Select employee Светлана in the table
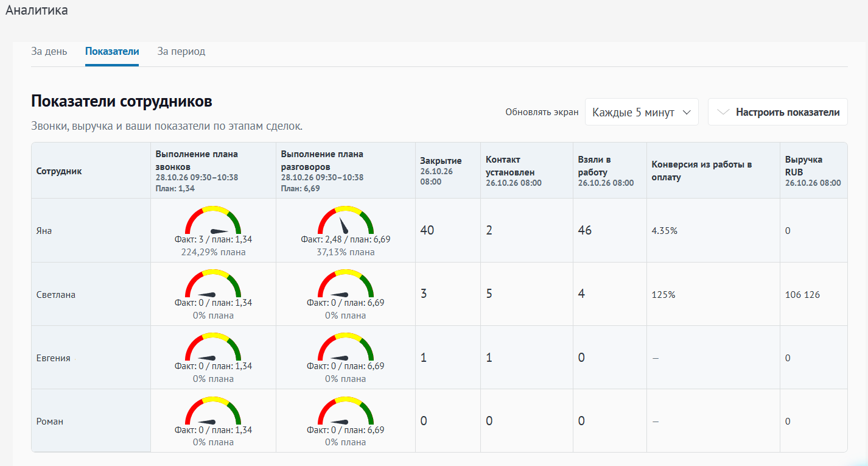 [56, 295]
